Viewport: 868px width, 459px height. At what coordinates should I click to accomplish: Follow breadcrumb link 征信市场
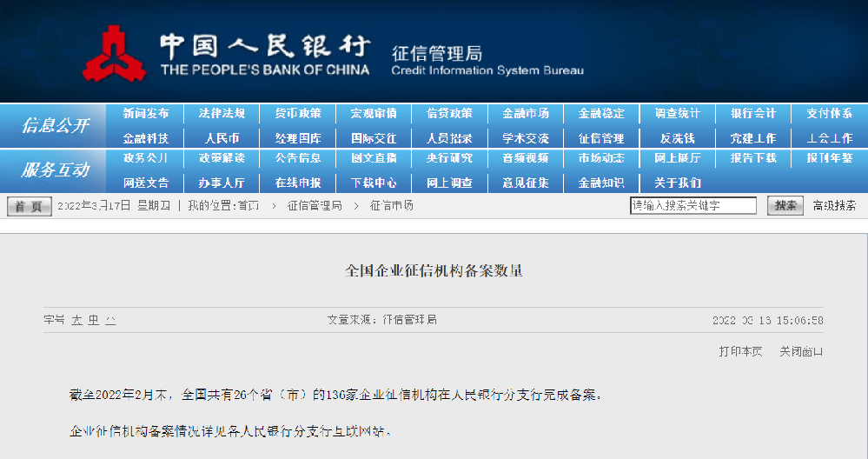click(391, 206)
